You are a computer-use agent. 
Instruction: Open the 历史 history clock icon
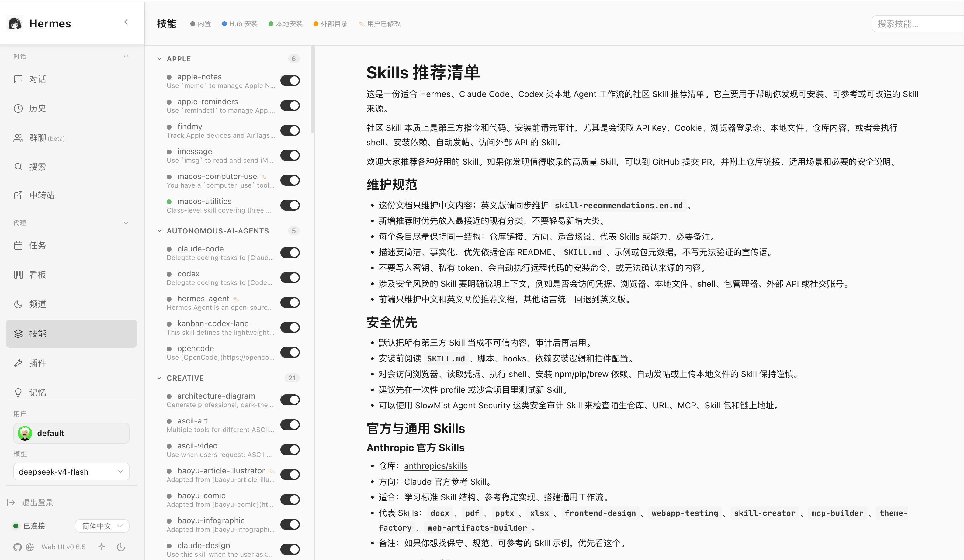click(18, 108)
